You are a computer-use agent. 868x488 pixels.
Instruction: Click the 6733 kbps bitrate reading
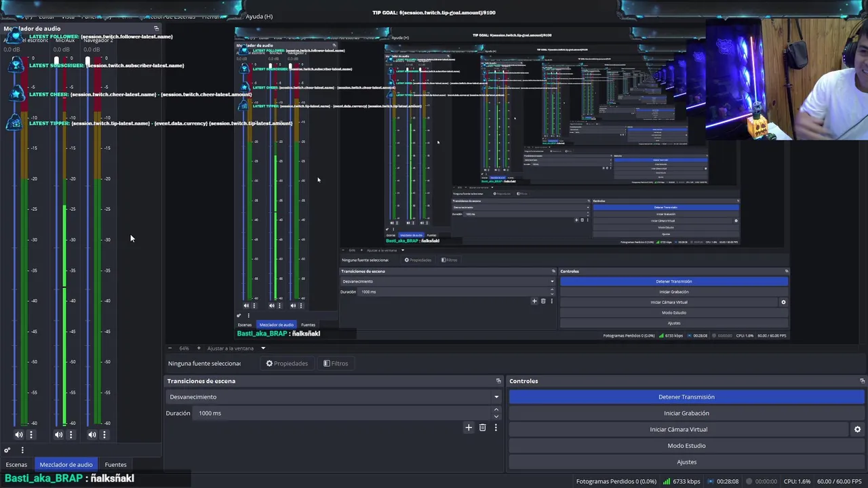[687, 481]
